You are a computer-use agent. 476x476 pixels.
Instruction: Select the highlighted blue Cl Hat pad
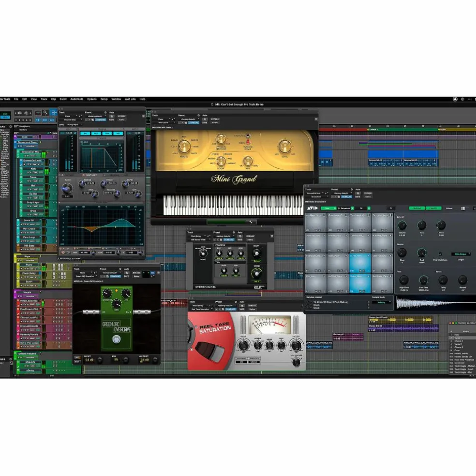coord(360,264)
